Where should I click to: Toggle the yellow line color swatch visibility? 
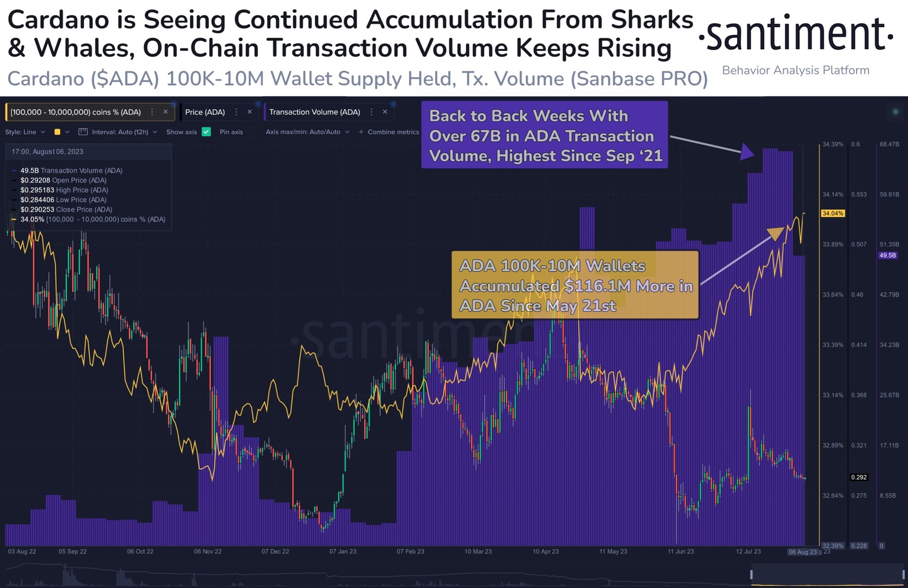pos(57,132)
